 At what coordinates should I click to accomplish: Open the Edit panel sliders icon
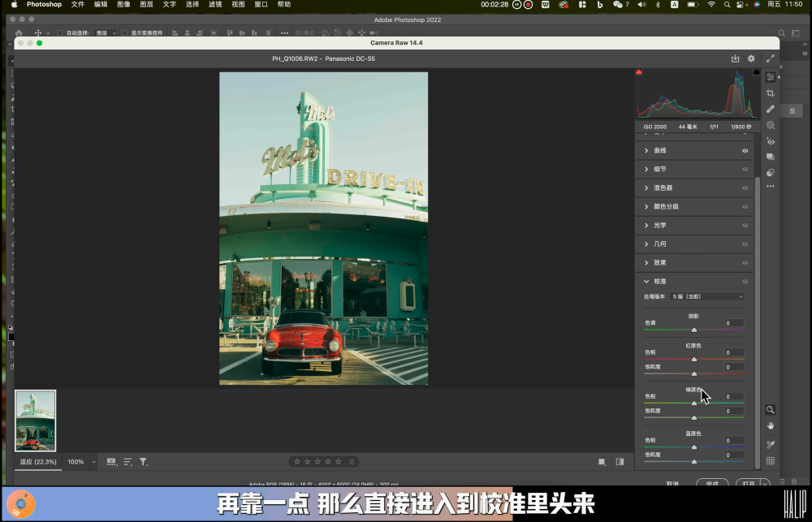pyautogui.click(x=770, y=76)
